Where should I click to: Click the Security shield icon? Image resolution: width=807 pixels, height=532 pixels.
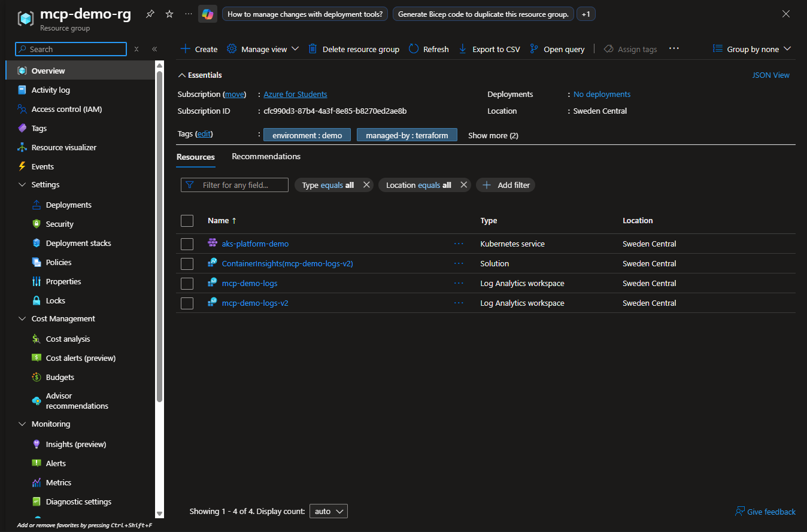(x=36, y=224)
